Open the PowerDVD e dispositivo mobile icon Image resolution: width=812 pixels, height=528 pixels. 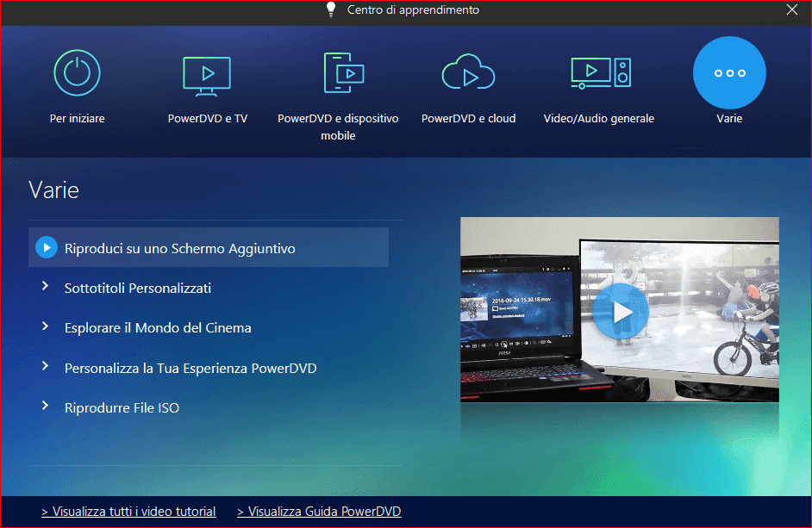coord(338,73)
